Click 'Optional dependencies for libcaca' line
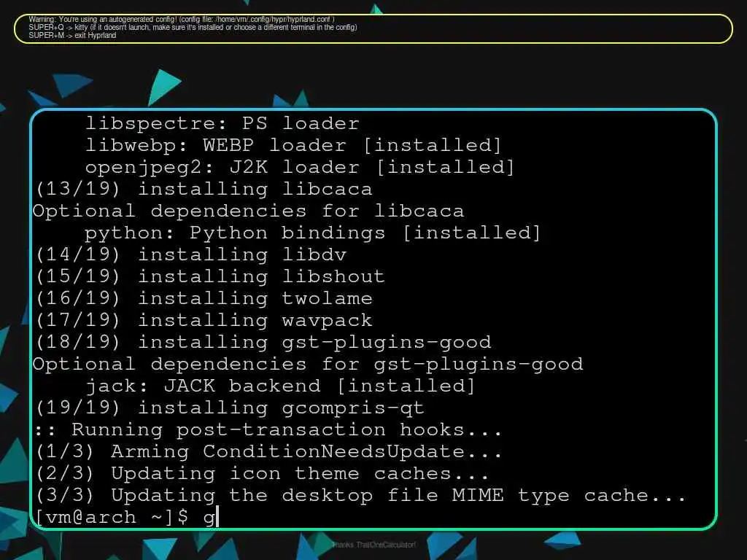The image size is (747, 560). tap(248, 211)
